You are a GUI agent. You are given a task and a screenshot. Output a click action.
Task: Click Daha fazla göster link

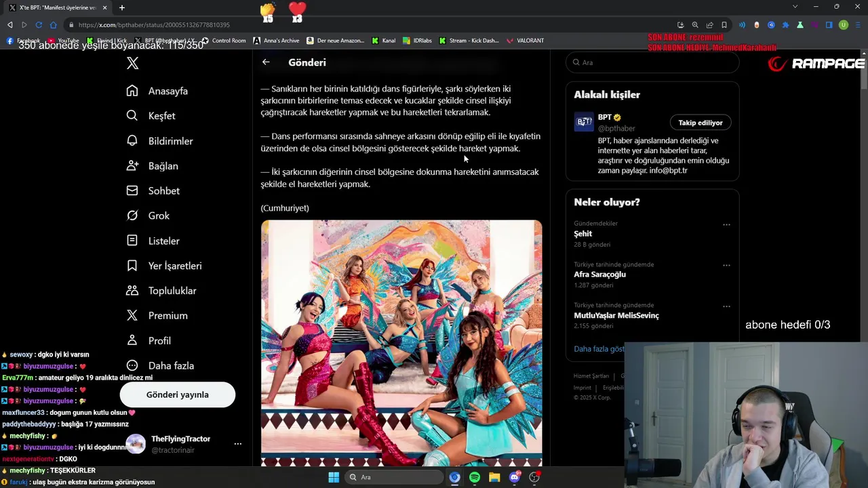click(x=599, y=349)
